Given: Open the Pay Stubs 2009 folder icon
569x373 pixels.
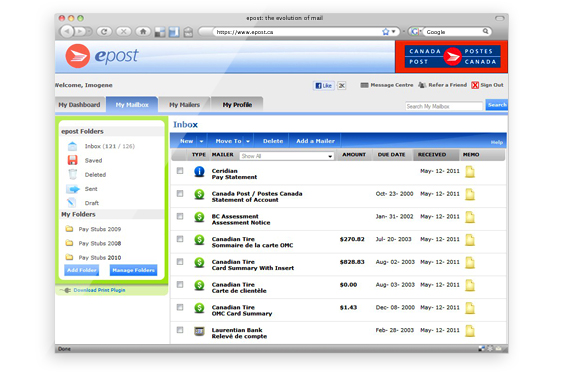Looking at the screenshot, I should (x=69, y=229).
